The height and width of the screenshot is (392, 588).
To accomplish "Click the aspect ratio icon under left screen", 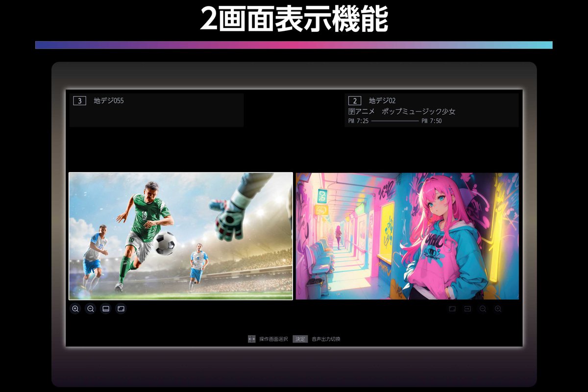I will click(121, 309).
